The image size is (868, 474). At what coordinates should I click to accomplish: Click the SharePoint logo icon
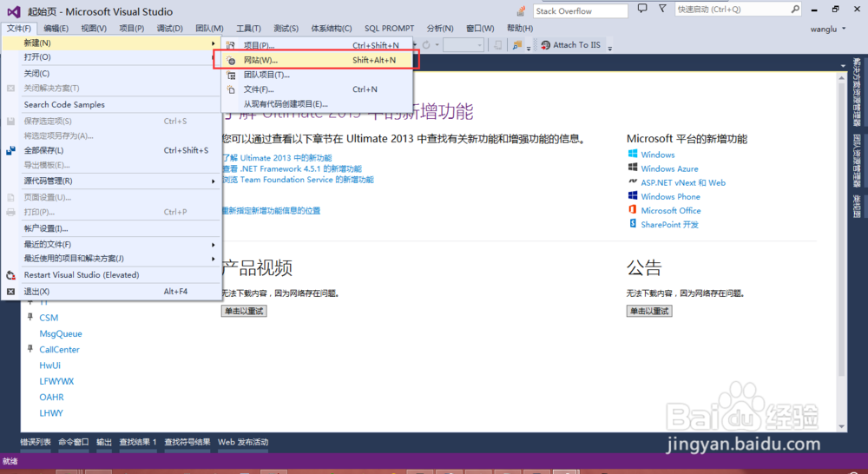click(x=632, y=223)
